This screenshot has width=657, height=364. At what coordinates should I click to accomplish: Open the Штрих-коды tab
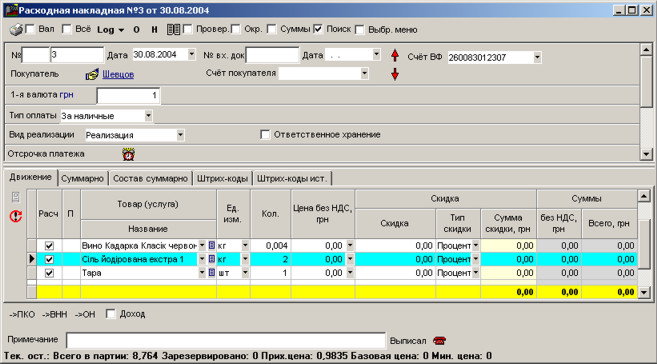pos(222,178)
